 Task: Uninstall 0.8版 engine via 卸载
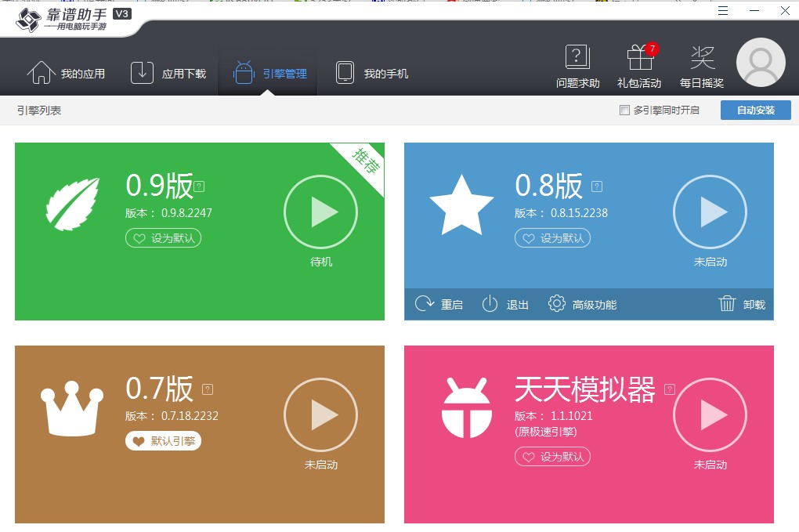[742, 304]
